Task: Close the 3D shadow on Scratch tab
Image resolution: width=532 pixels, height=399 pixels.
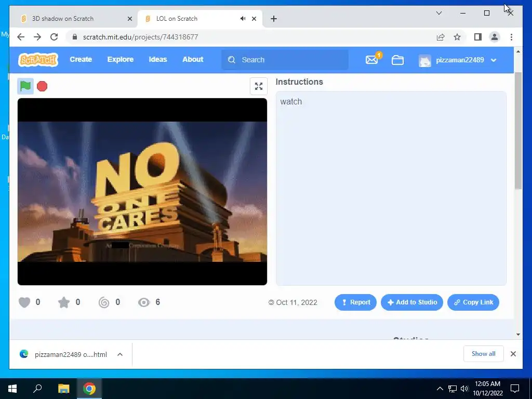Action: pyautogui.click(x=129, y=19)
